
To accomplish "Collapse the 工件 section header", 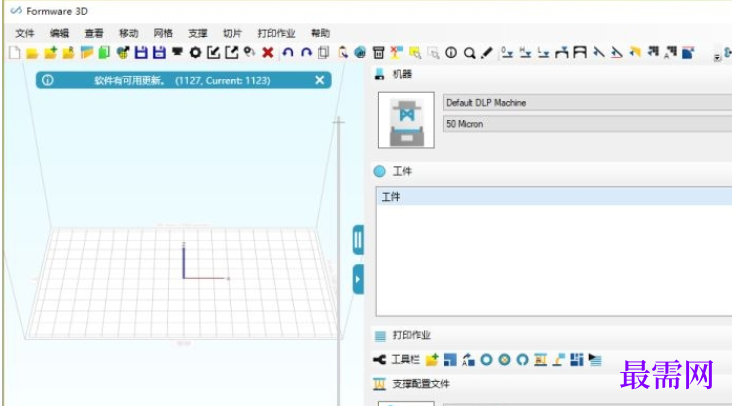I will pyautogui.click(x=552, y=171).
